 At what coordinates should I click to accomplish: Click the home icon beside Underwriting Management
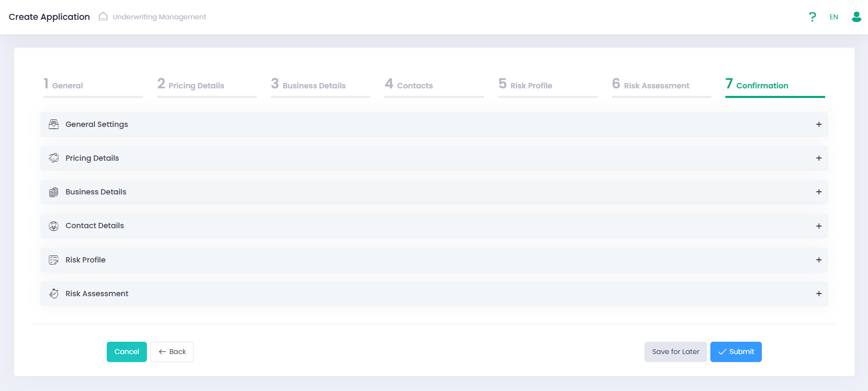(x=103, y=17)
